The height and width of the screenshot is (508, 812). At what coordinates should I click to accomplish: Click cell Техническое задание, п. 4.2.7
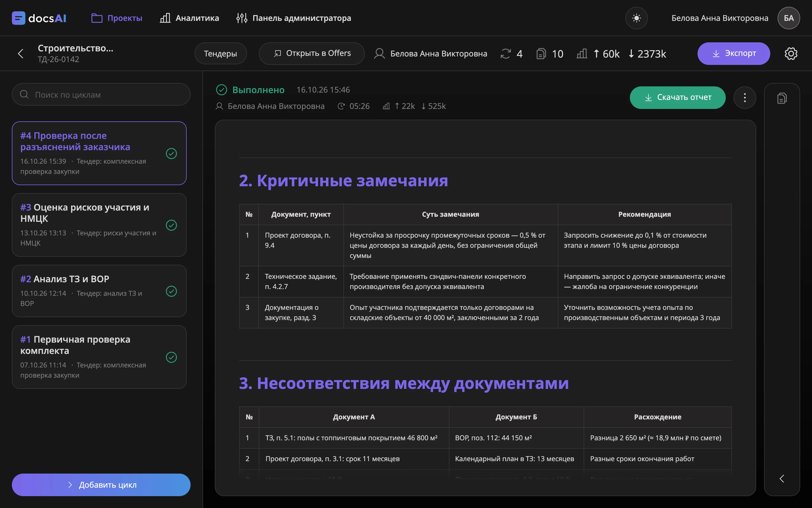tap(301, 282)
